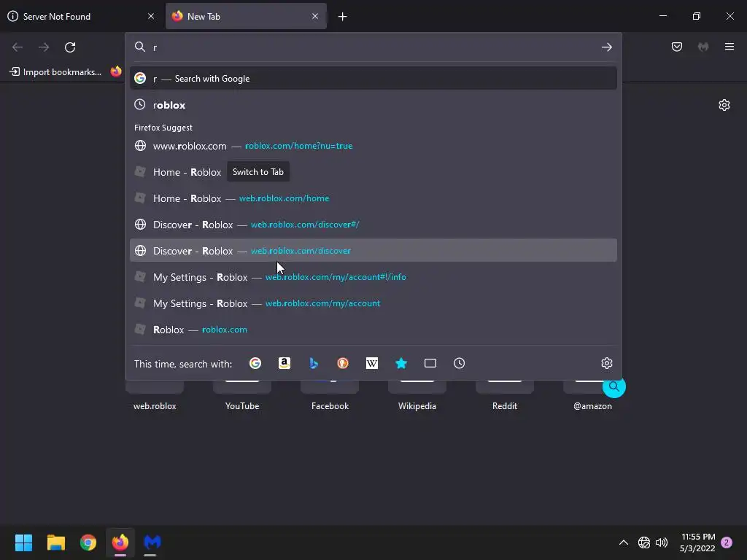
Task: Show hidden system tray icons
Action: click(x=623, y=542)
